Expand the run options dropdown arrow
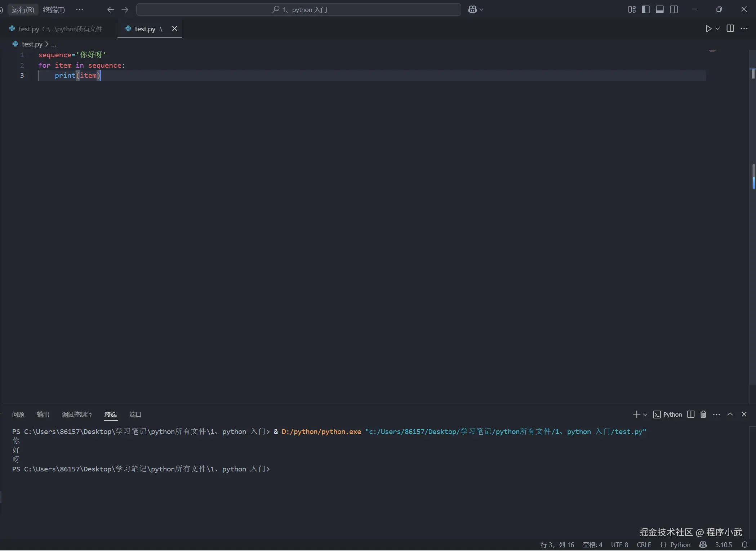The width and height of the screenshot is (756, 551). tap(717, 29)
